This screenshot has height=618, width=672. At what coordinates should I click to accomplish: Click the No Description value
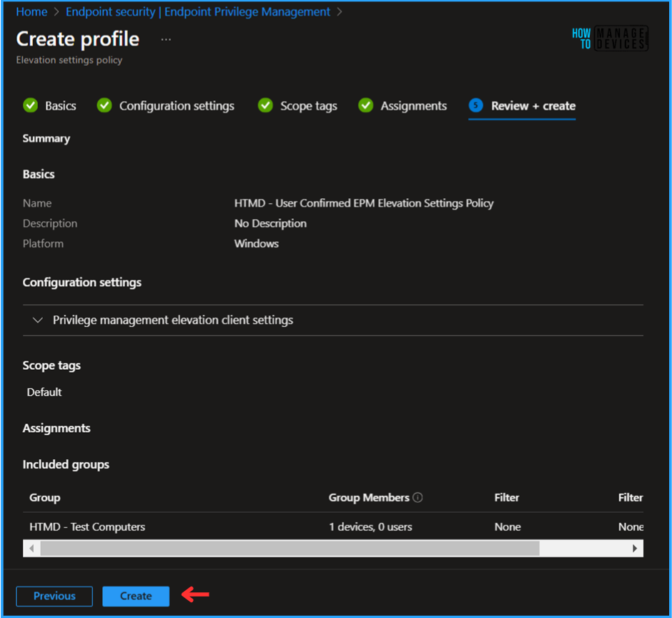(x=270, y=223)
